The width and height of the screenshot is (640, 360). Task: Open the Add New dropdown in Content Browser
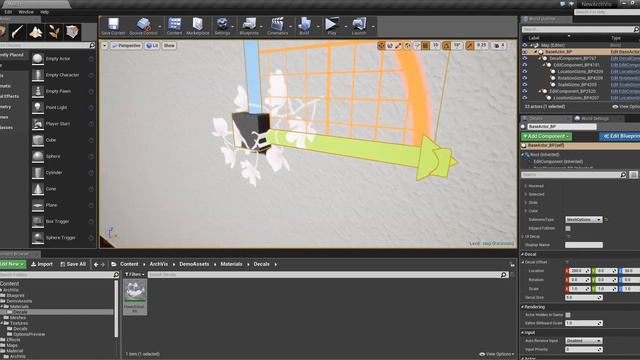(x=12, y=264)
